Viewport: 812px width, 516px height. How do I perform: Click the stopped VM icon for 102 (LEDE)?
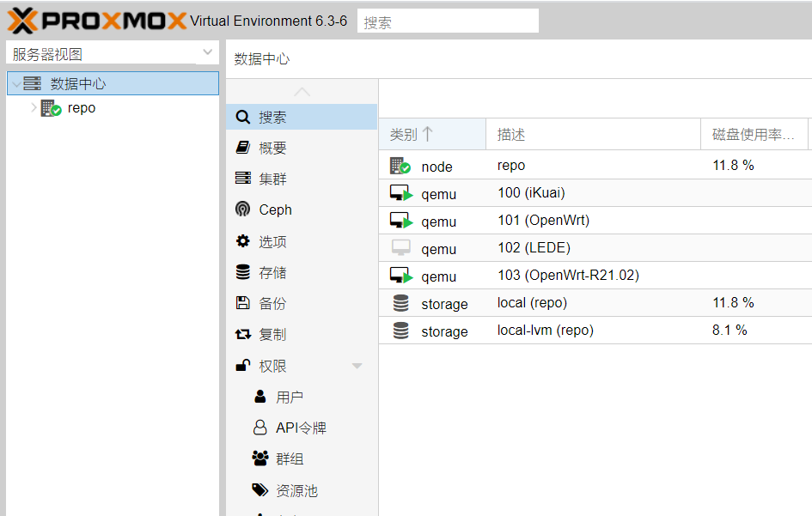(400, 248)
